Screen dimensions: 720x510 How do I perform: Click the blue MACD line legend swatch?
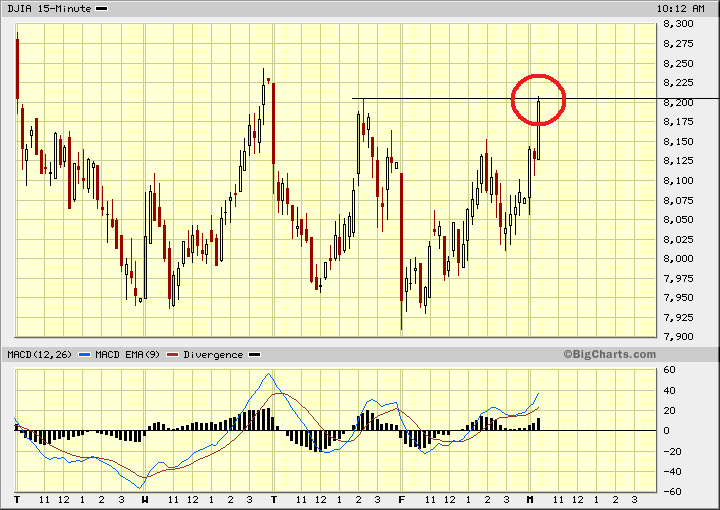83,355
